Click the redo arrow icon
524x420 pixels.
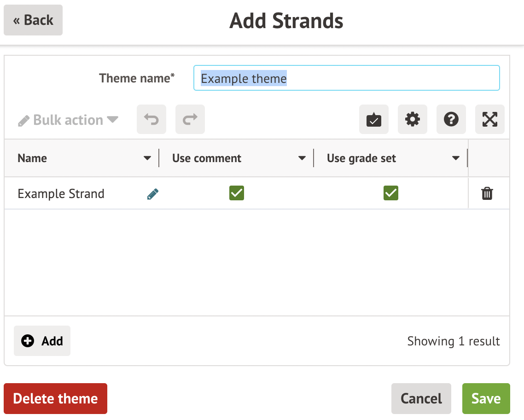[190, 120]
